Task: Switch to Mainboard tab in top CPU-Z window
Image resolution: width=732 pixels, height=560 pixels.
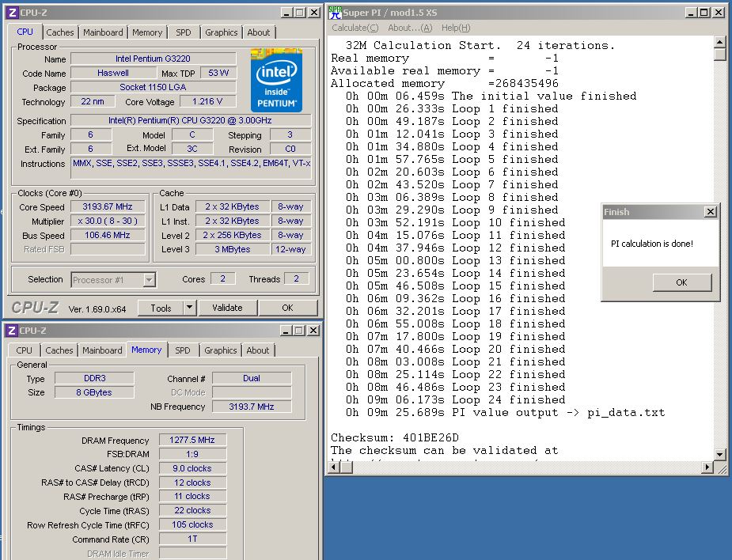Action: coord(103,32)
